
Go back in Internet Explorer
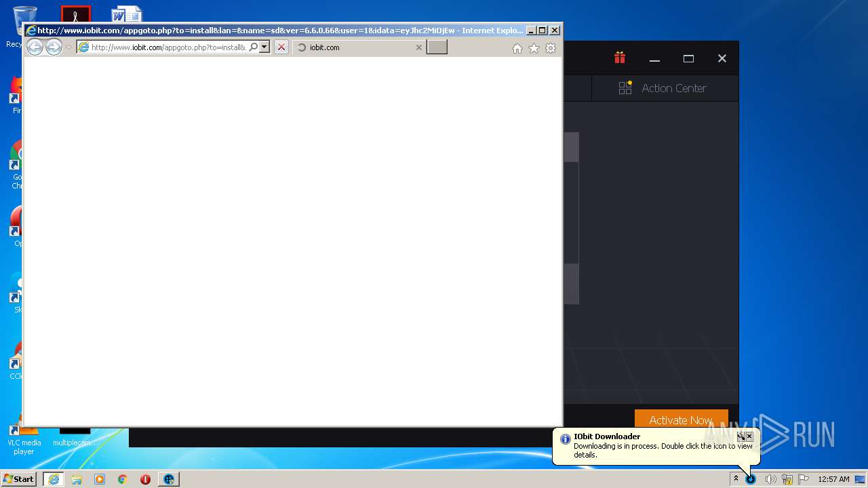35,47
